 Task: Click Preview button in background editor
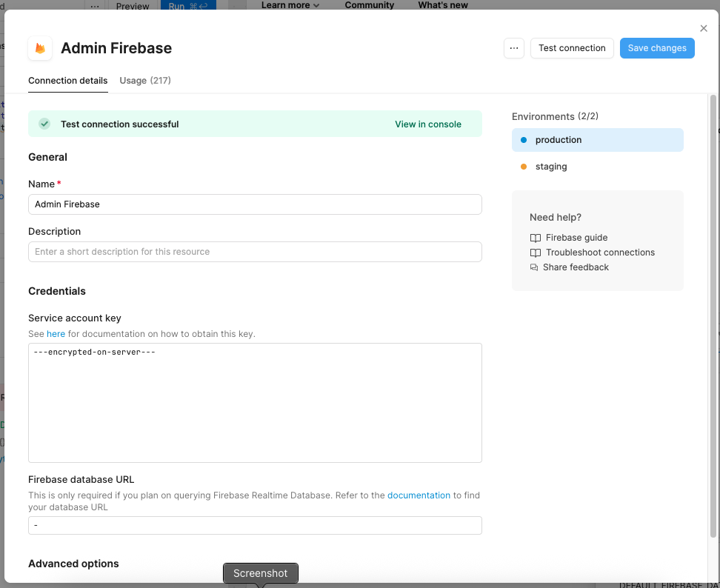[x=133, y=5]
